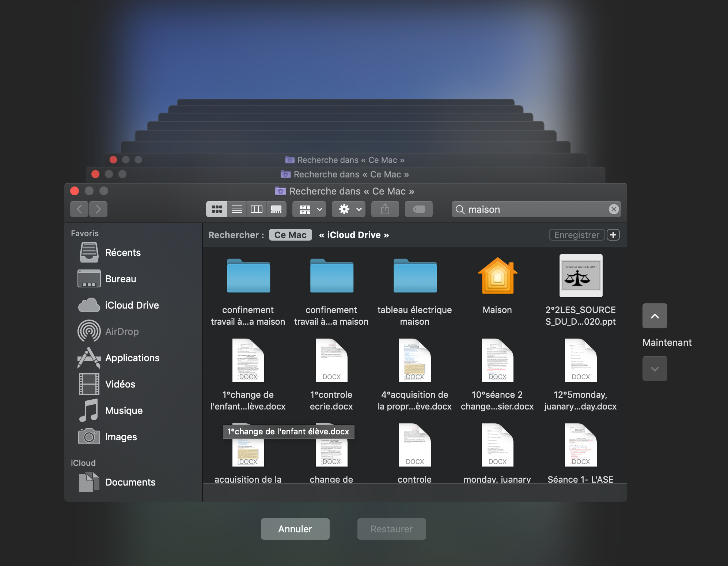The width and height of the screenshot is (728, 566).
Task: Switch to list view mode
Action: (x=237, y=209)
